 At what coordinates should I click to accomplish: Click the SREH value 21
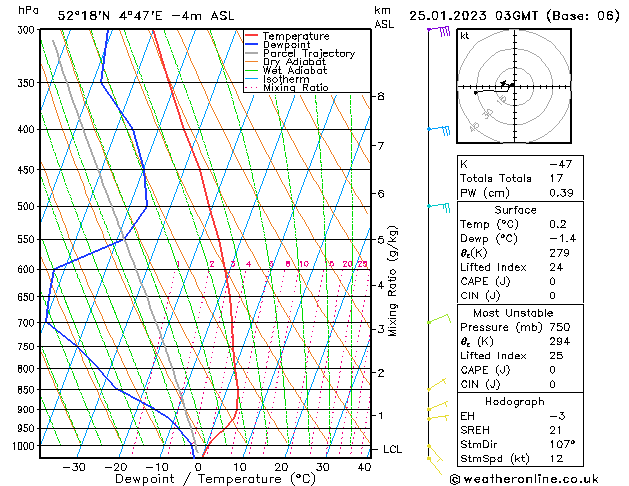pos(555,430)
